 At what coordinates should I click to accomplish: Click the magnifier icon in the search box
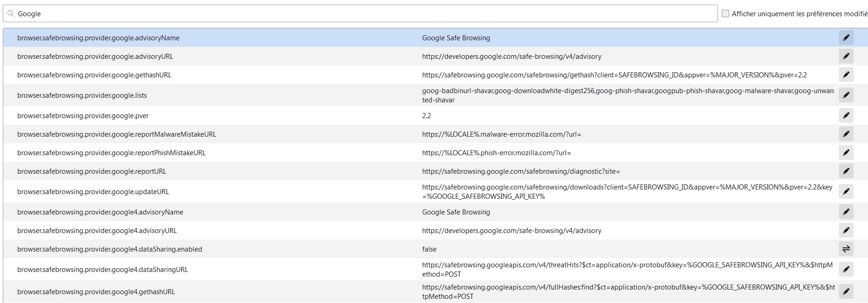[11, 13]
